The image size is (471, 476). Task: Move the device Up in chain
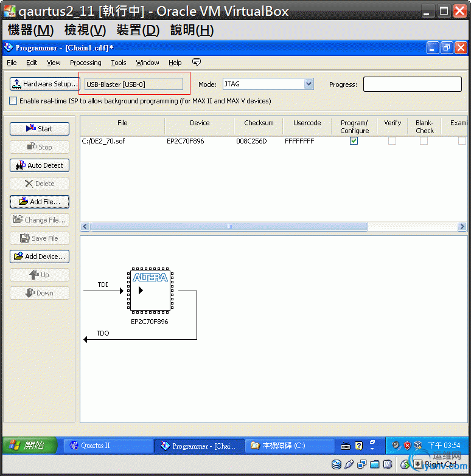click(x=40, y=275)
